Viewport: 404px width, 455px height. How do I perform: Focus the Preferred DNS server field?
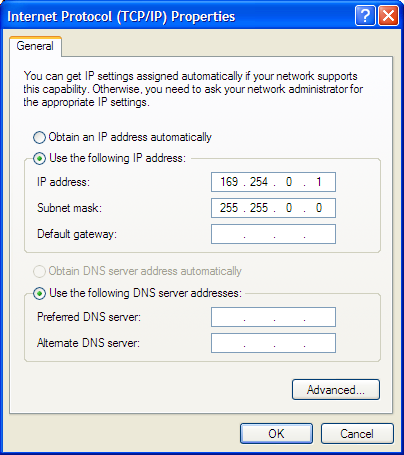point(273,317)
